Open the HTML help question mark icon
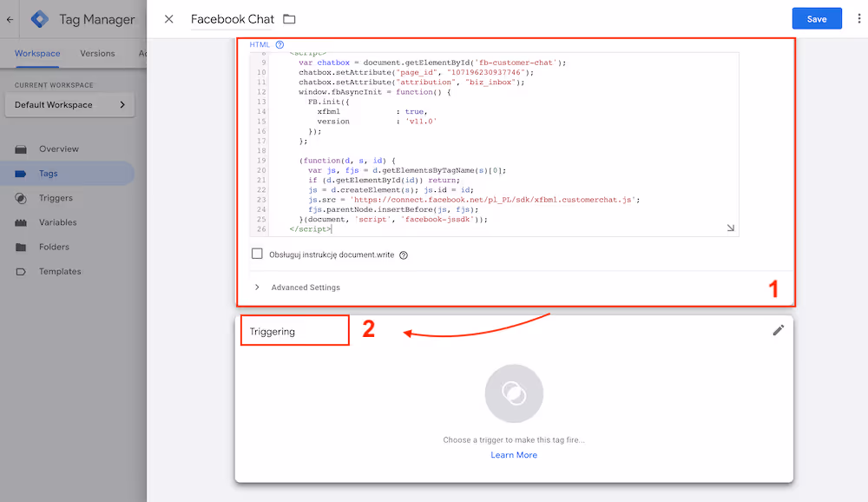Image resolution: width=868 pixels, height=502 pixels. click(x=279, y=44)
